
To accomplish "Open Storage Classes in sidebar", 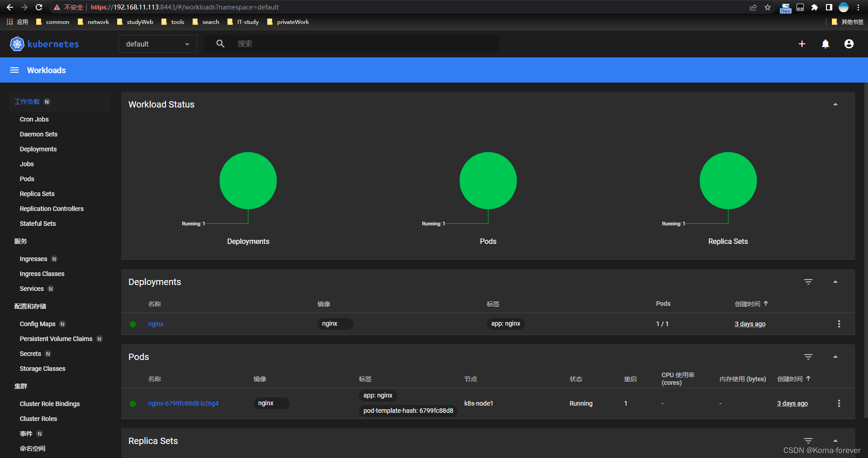I will point(42,369).
